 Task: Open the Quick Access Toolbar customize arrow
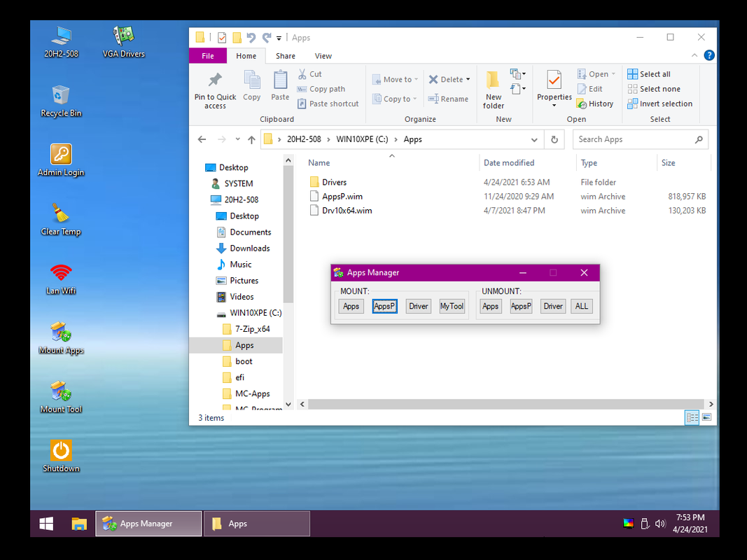click(x=279, y=38)
